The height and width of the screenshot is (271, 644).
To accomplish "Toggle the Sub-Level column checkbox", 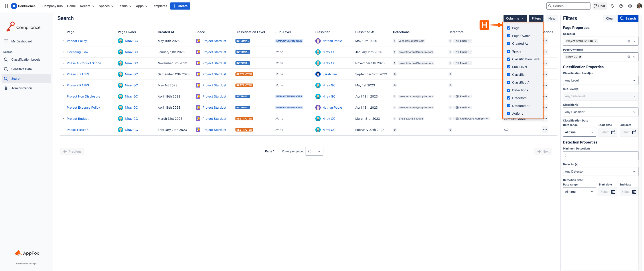I will point(508,67).
